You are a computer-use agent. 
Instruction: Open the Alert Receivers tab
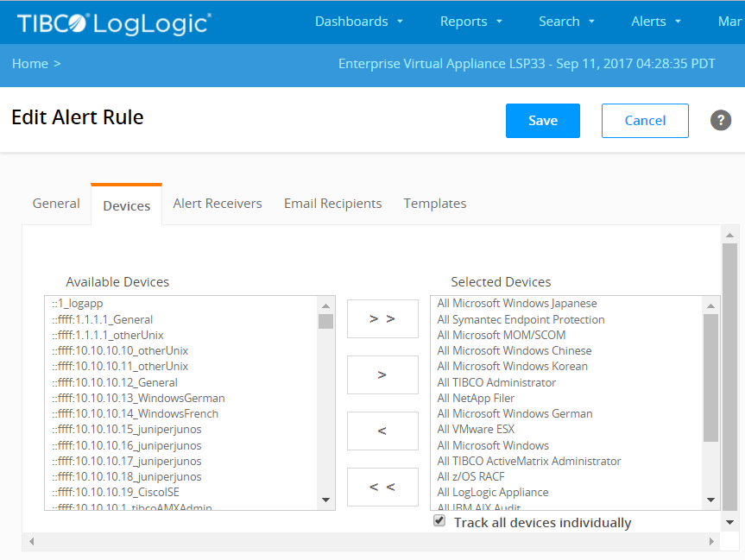pos(218,204)
